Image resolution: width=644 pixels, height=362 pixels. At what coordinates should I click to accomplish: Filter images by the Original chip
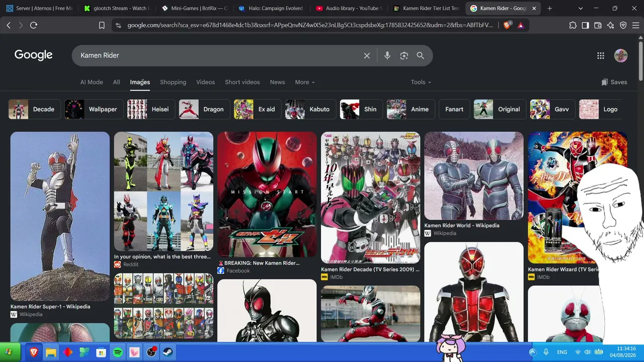pyautogui.click(x=500, y=110)
